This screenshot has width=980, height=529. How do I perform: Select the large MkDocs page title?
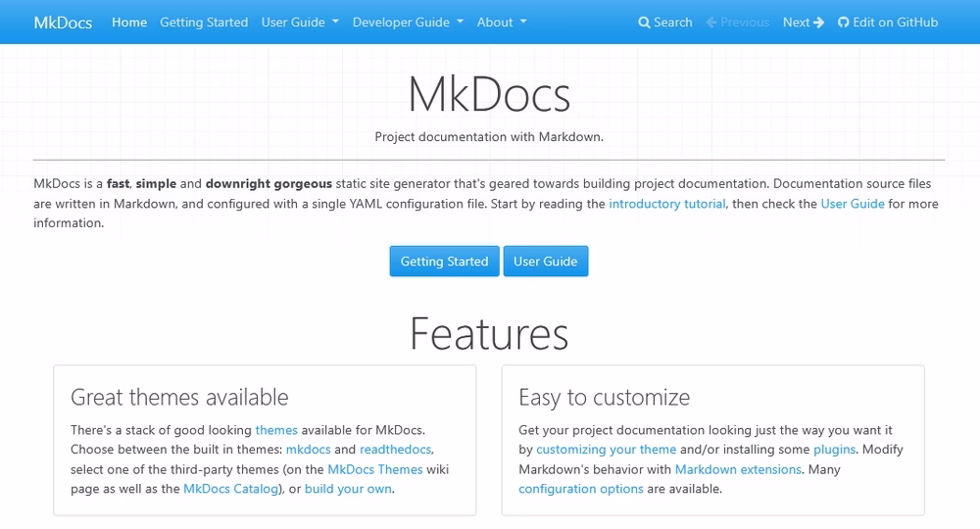point(489,95)
